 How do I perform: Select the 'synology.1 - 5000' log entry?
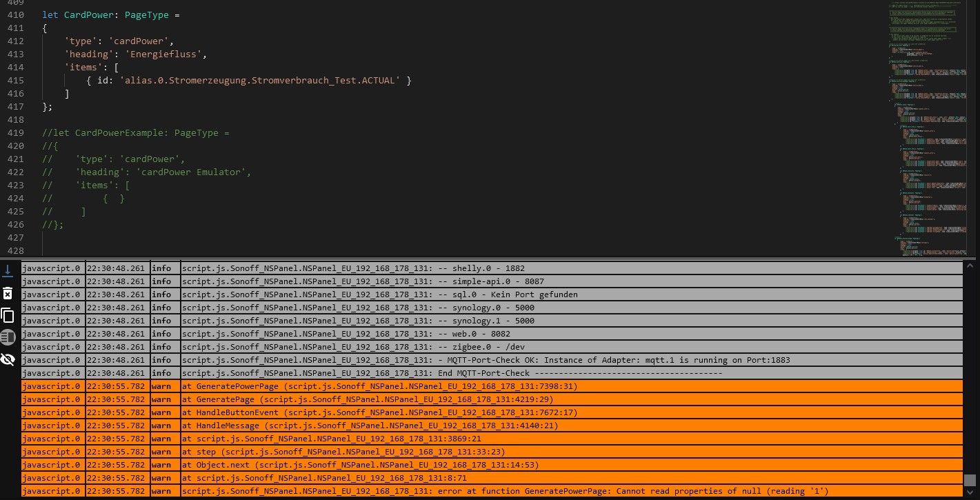[492, 320]
